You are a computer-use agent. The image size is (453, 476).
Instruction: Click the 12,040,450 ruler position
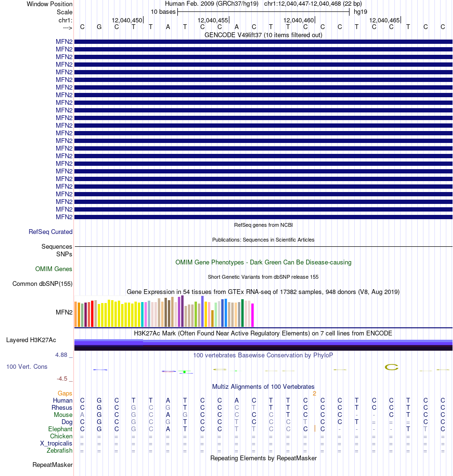[127, 20]
